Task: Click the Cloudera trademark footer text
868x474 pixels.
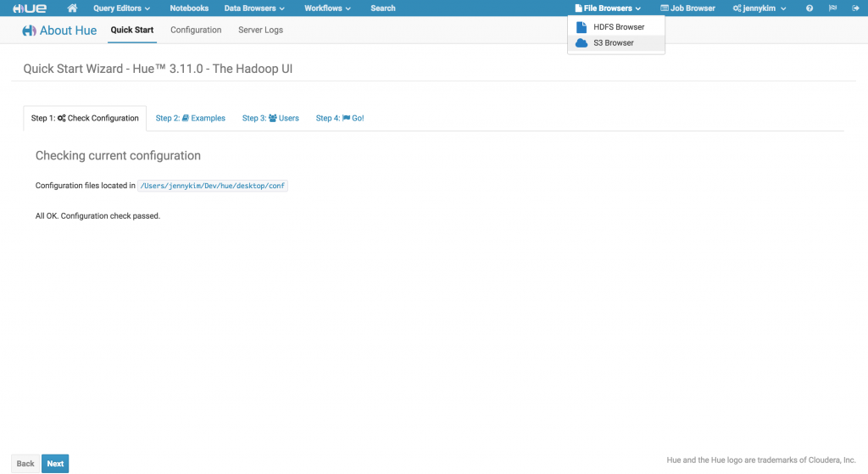Action: point(761,460)
